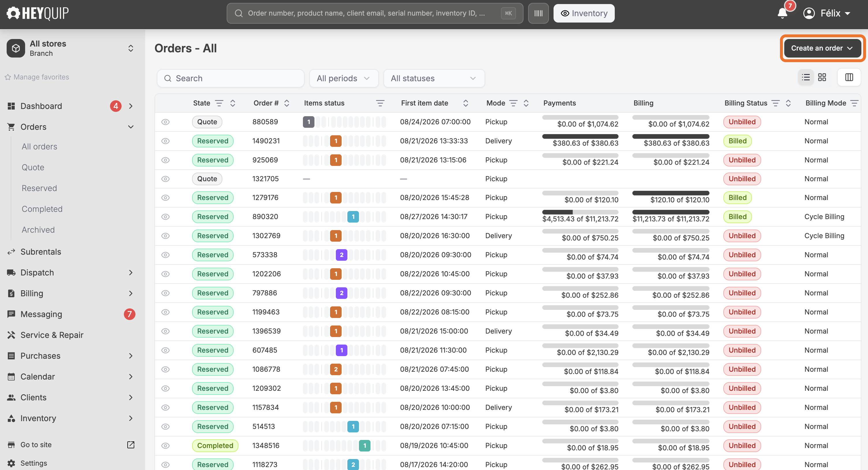Switch to grid view icon
The height and width of the screenshot is (470, 868).
coord(822,77)
